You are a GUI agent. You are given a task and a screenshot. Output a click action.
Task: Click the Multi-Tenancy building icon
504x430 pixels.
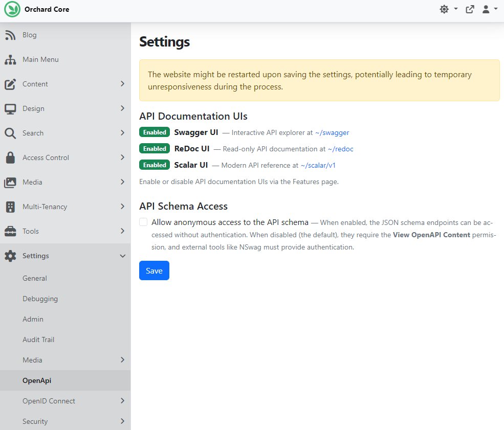pyautogui.click(x=10, y=207)
